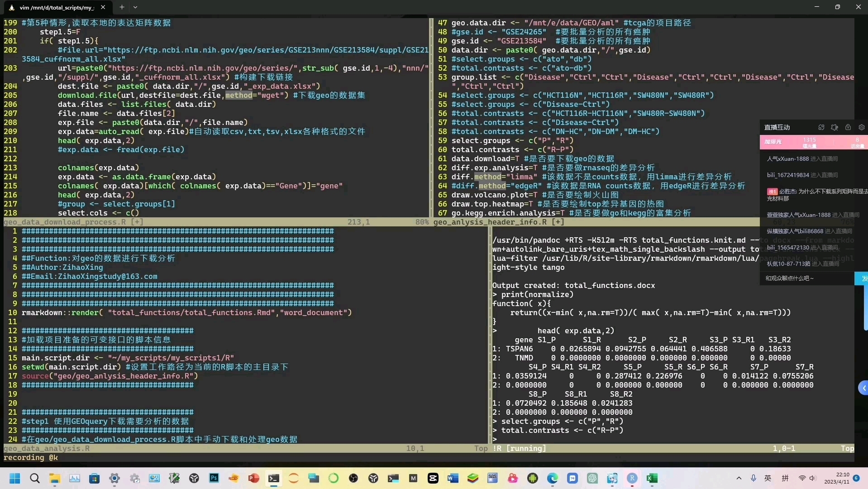Open the green circular app in taskbar

tap(334, 478)
